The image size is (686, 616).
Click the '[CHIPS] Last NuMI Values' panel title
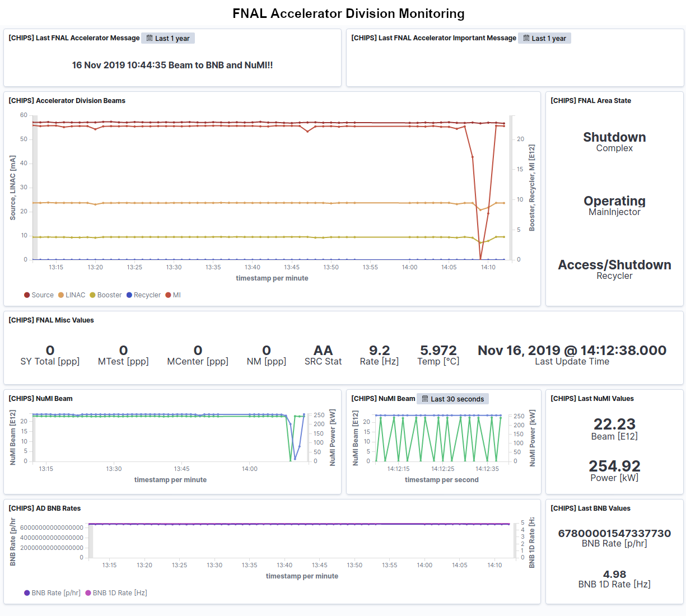click(592, 399)
